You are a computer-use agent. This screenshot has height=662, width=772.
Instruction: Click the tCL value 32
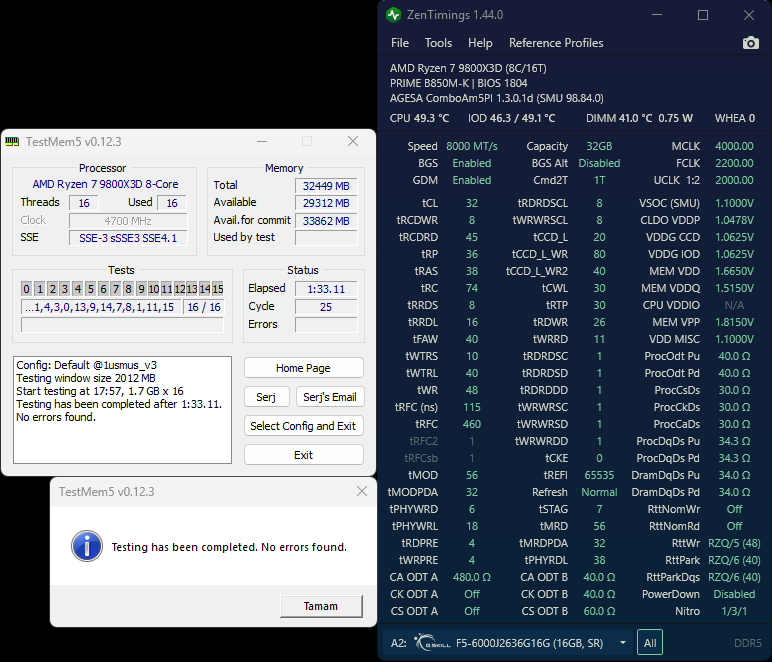point(472,203)
